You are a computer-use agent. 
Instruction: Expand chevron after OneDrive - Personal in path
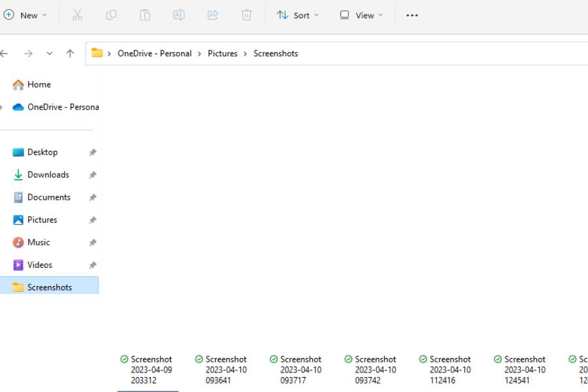pos(199,54)
